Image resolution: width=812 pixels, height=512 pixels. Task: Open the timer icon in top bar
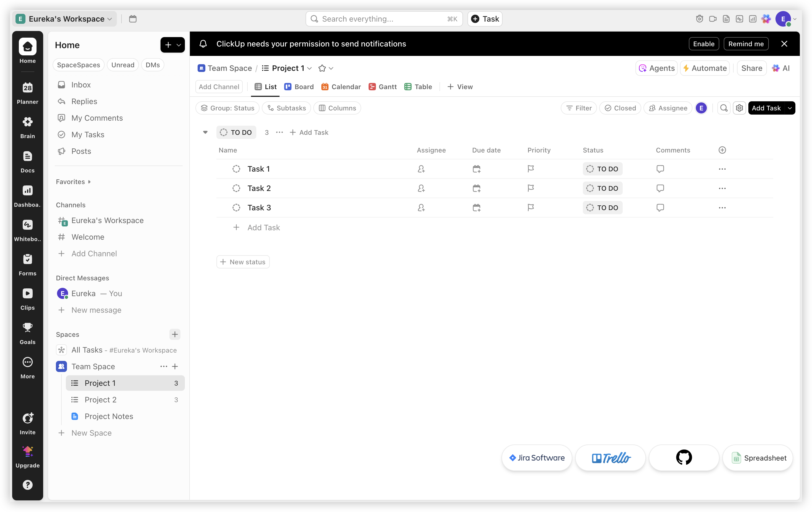point(699,19)
